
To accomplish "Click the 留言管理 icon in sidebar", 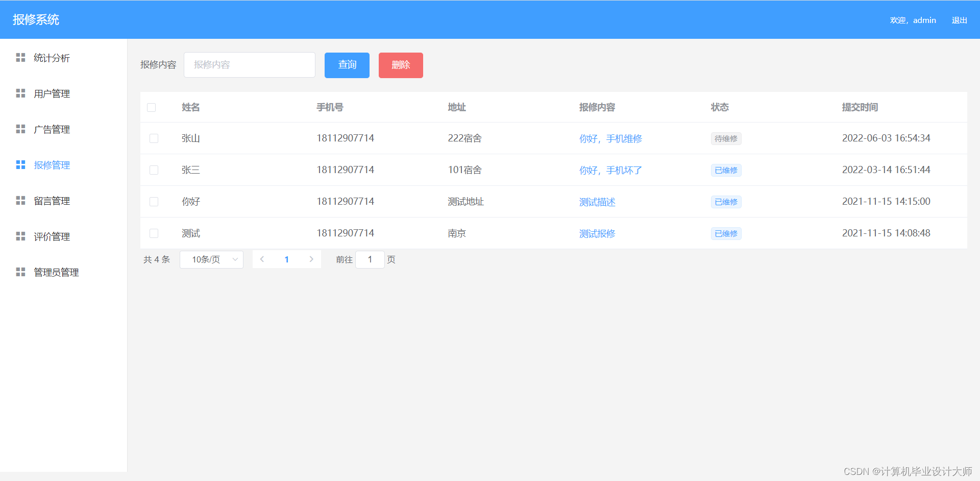I will pos(20,201).
